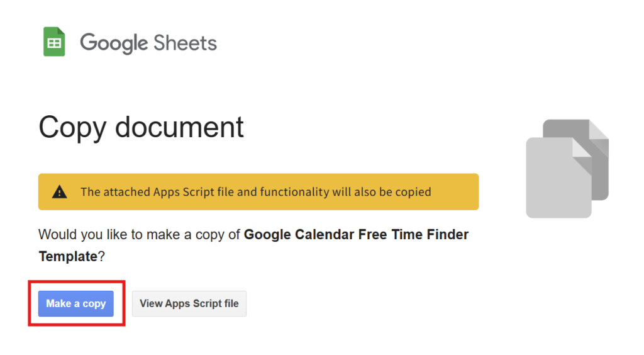Click the Sheets word in the logo
Image resolution: width=644 pixels, height=355 pixels.
[186, 43]
